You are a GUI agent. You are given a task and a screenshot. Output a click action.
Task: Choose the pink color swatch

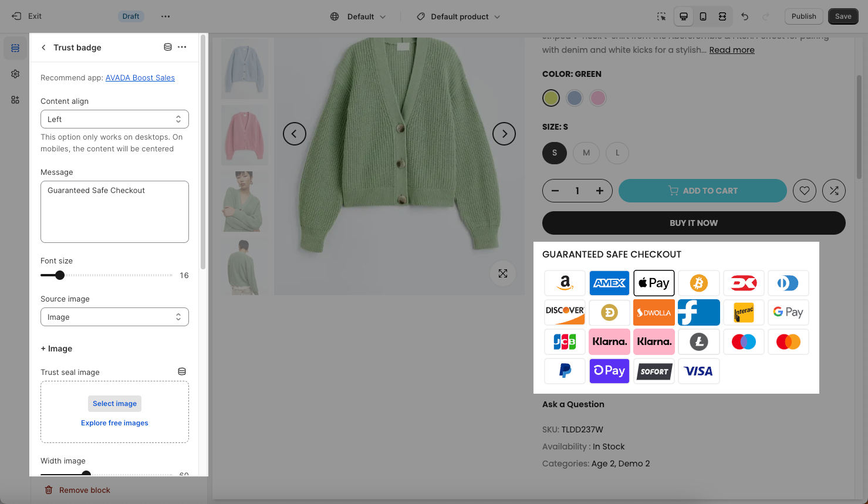598,98
